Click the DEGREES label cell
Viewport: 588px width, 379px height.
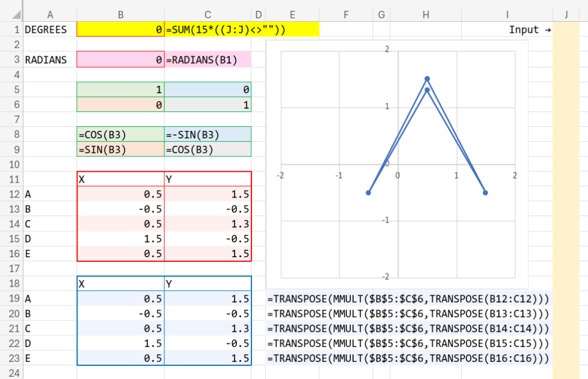click(x=49, y=29)
